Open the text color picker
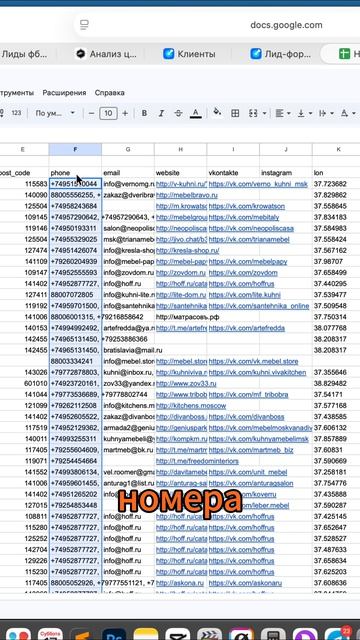 coord(196,113)
